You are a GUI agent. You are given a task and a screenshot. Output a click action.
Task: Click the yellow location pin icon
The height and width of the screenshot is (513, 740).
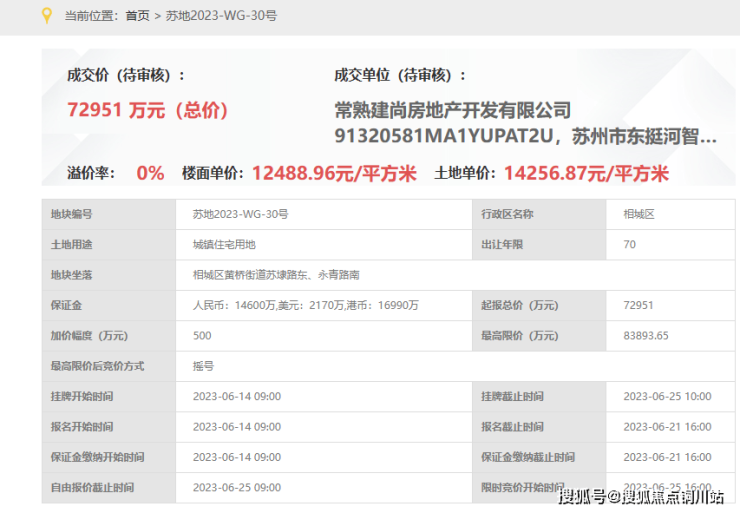click(x=46, y=16)
